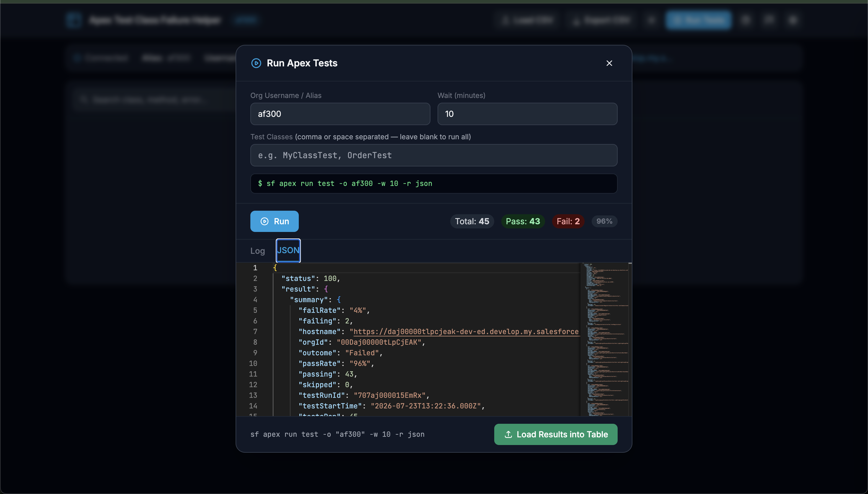868x494 pixels.
Task: Click the footer sf apex run test command
Action: pyautogui.click(x=337, y=434)
